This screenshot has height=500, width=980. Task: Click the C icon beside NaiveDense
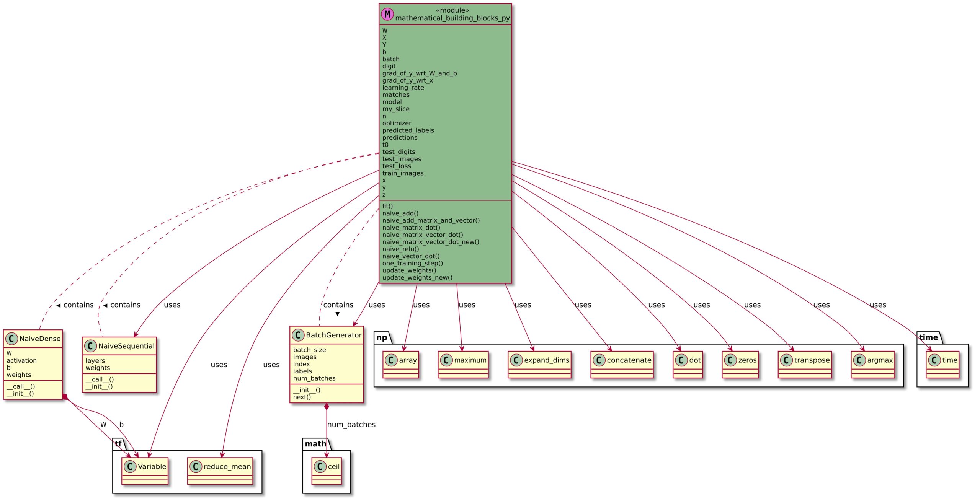coord(11,339)
